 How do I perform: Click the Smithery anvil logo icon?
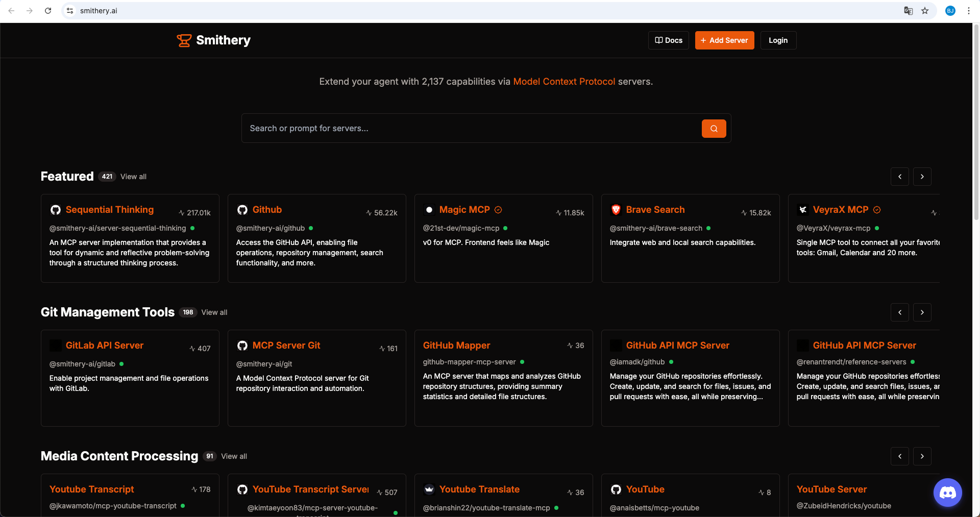(184, 40)
